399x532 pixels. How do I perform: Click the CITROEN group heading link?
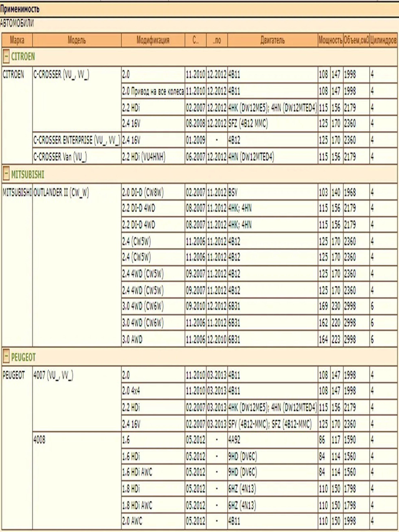pyautogui.click(x=23, y=57)
